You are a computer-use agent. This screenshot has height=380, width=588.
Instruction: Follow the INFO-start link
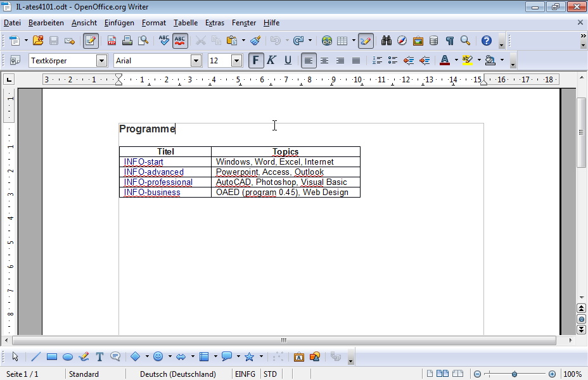(x=144, y=162)
